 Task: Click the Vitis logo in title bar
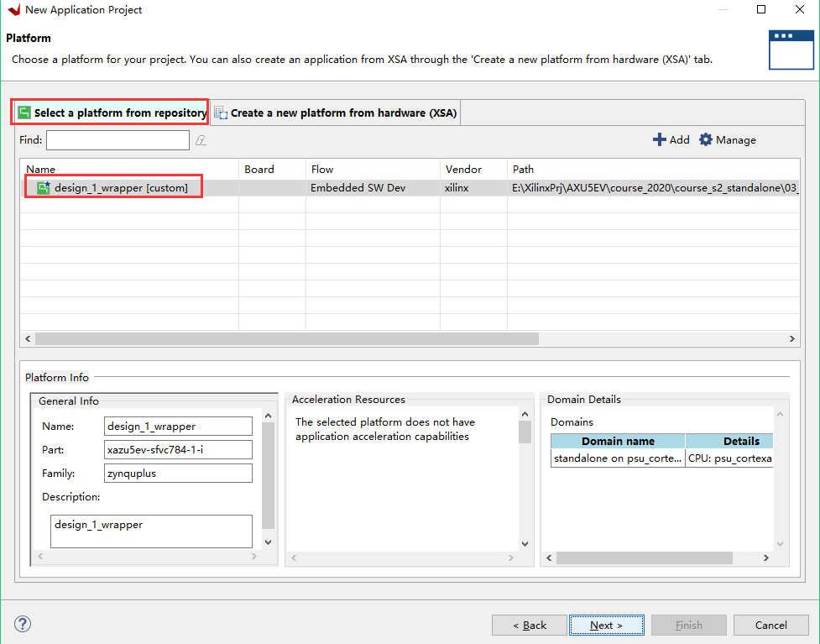click(14, 9)
